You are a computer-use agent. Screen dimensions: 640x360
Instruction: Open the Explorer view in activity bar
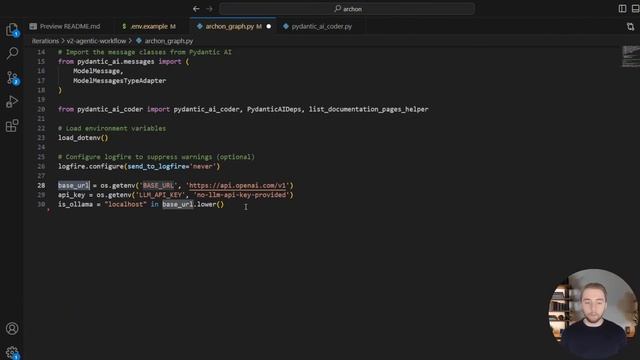pos(12,30)
